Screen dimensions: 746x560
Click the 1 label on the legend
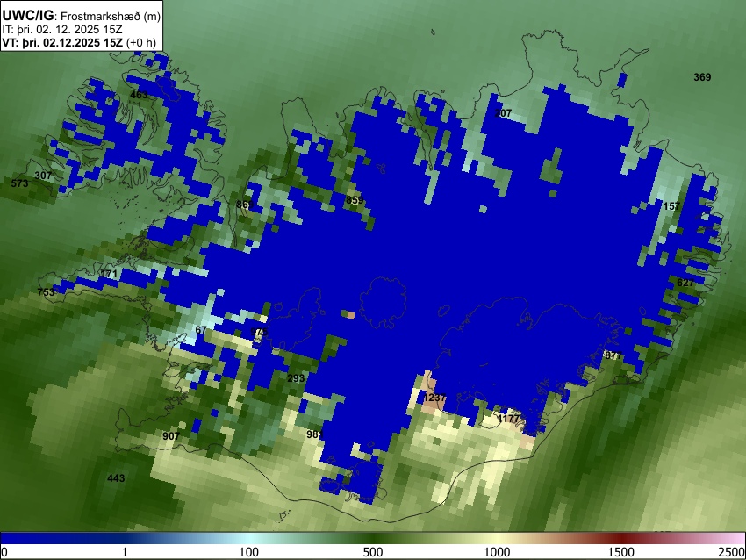125,552
